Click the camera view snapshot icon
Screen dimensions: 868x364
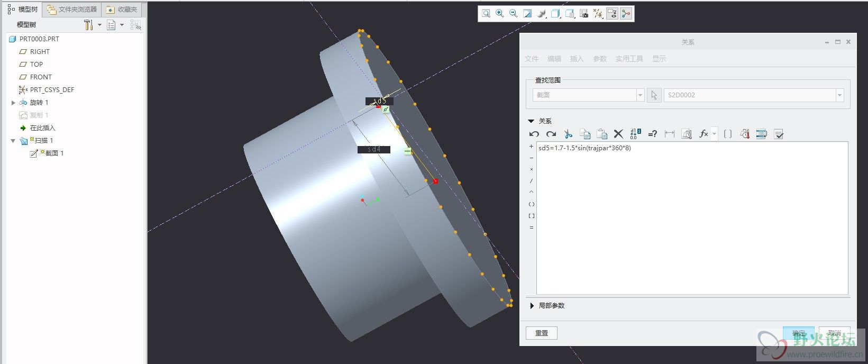[584, 14]
